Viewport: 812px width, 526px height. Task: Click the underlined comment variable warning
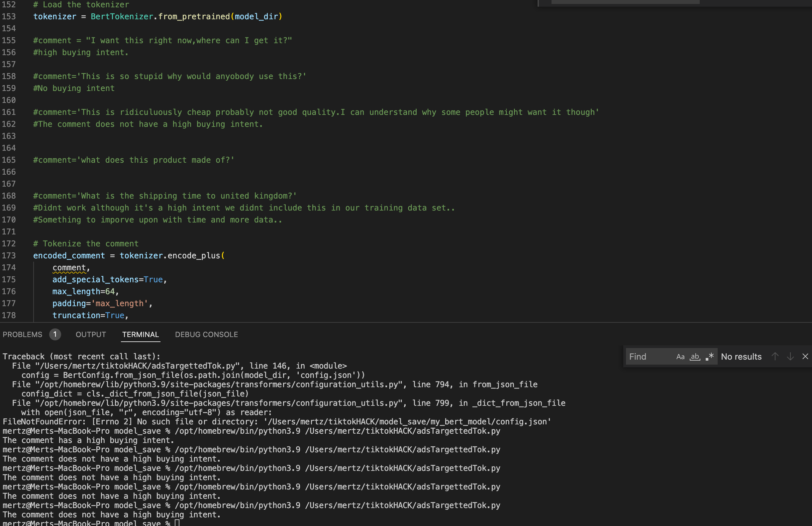pos(69,268)
